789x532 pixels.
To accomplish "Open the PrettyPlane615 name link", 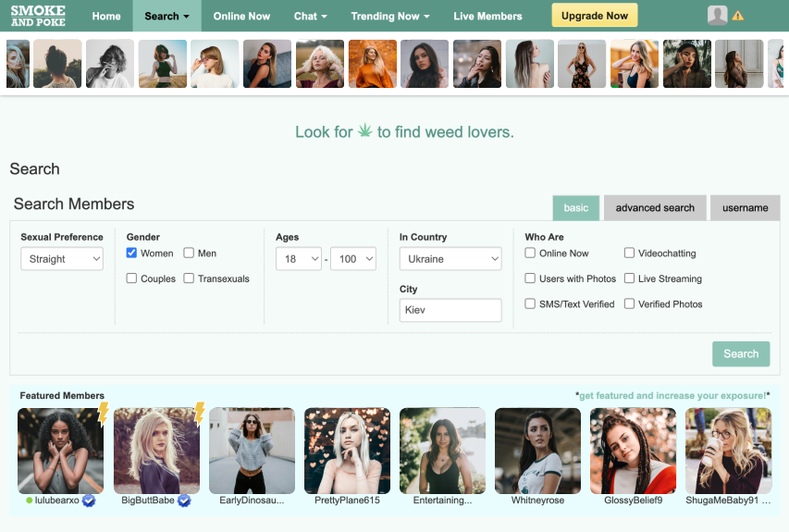I will [x=347, y=501].
